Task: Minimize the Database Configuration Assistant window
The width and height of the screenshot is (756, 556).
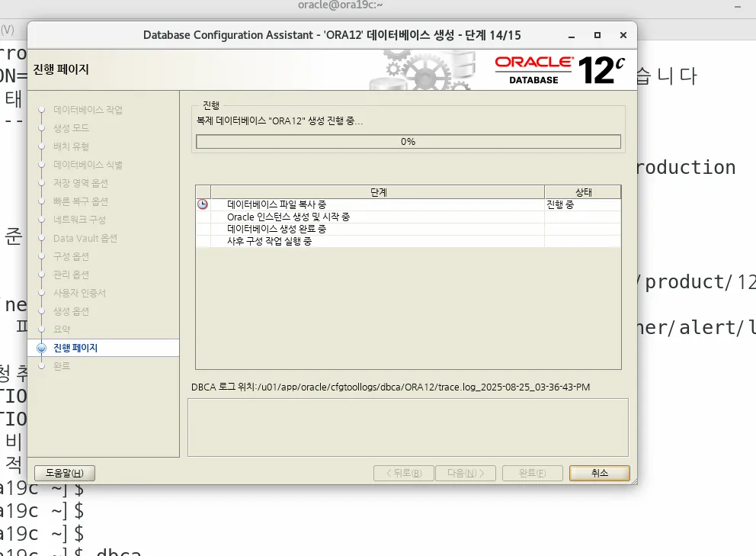Action: pyautogui.click(x=572, y=35)
